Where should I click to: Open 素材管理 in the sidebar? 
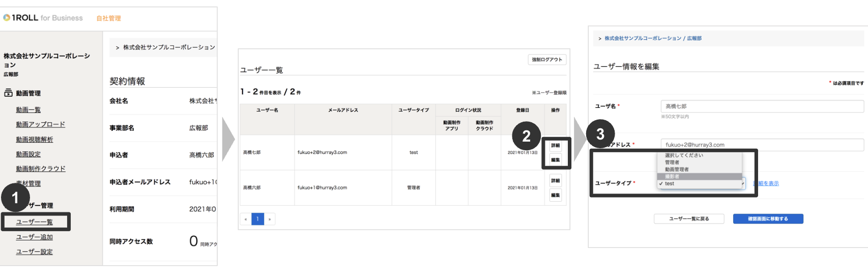coord(28,183)
